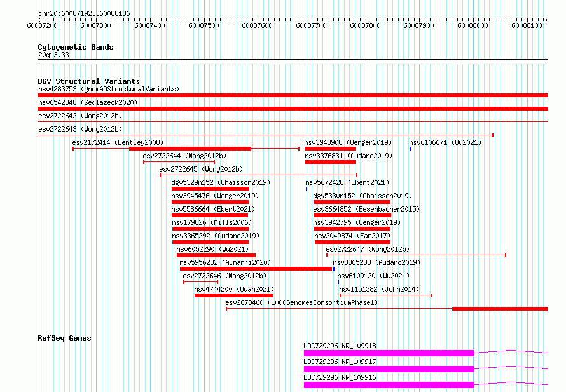566x392 pixels.
Task: Click the 60088000 ruler tick label
Action: [473, 25]
